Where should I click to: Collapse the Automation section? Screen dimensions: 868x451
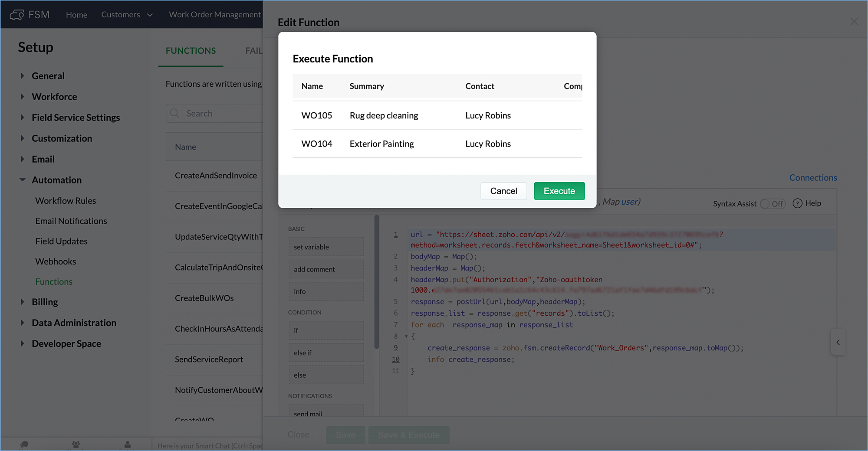click(22, 180)
